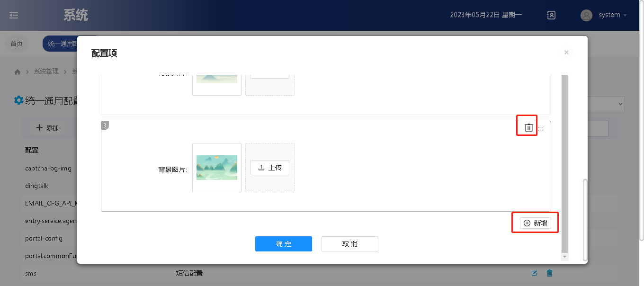This screenshot has width=644, height=286.
Task: Close the 配置项 dialog
Action: click(x=566, y=53)
